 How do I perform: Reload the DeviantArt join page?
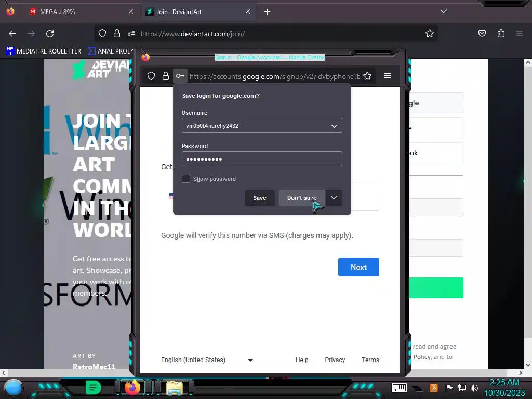coord(50,34)
